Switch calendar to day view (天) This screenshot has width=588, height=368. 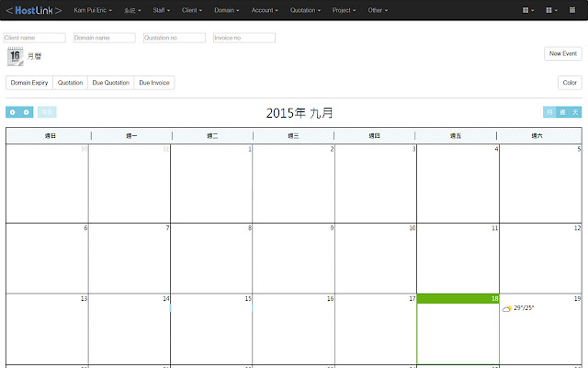[575, 112]
